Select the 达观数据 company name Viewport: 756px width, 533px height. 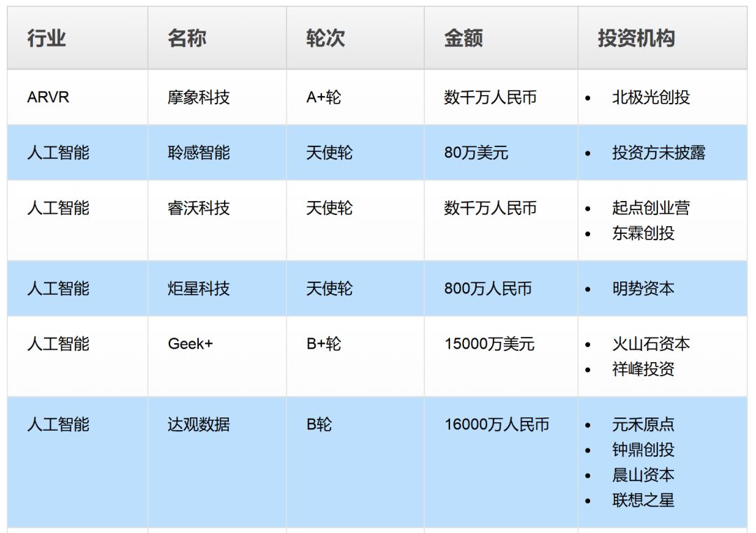[x=199, y=424]
